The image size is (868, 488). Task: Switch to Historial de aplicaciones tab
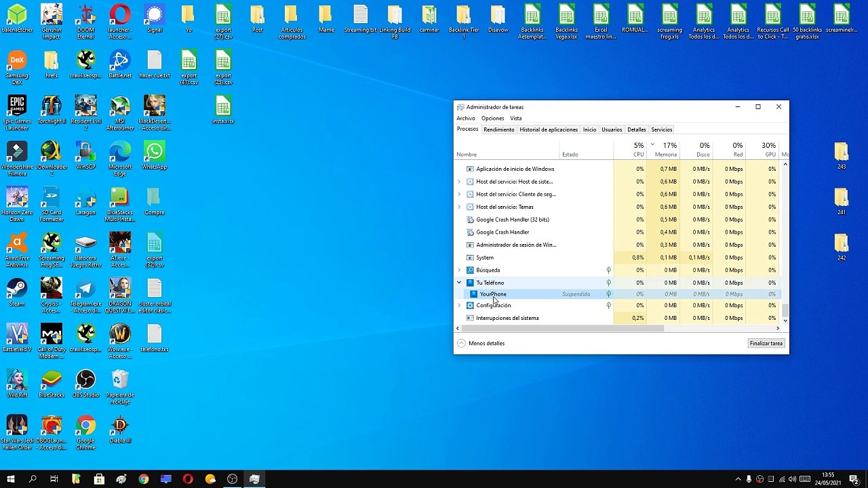[549, 129]
